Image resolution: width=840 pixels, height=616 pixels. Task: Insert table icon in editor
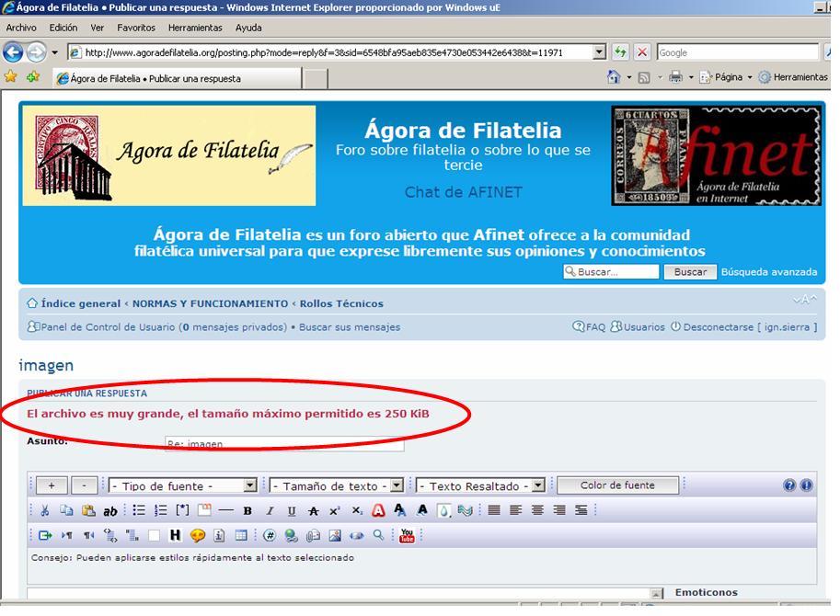click(x=241, y=535)
